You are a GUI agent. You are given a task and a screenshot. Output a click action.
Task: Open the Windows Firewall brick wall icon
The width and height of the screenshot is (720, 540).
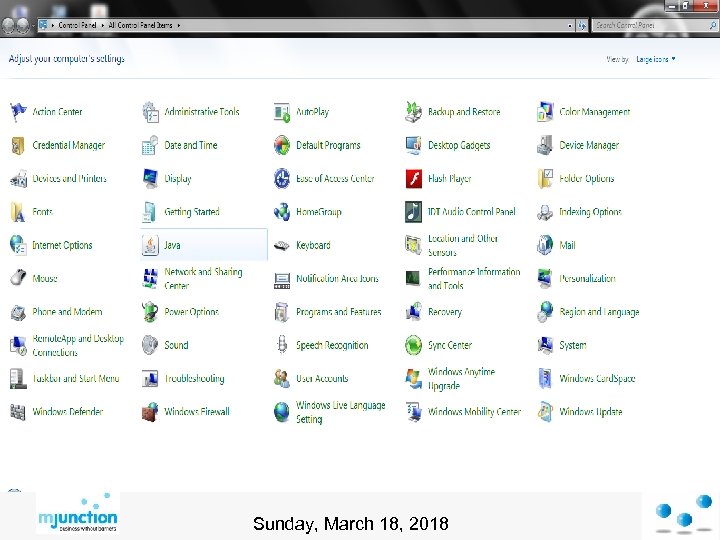[x=150, y=412]
